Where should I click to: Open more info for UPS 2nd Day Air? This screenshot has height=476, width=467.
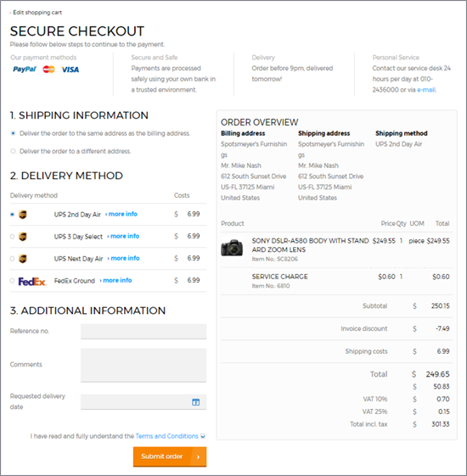click(121, 214)
